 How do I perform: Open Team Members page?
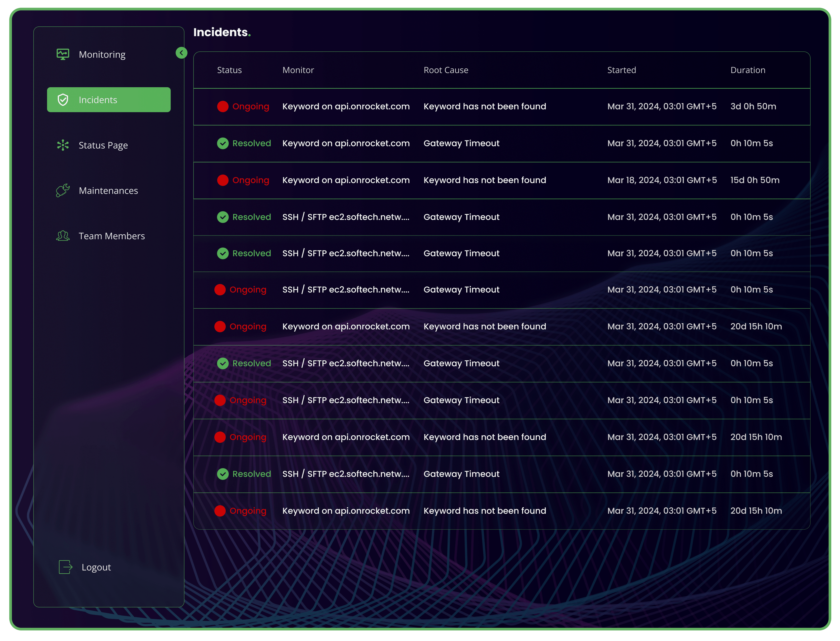(x=111, y=236)
